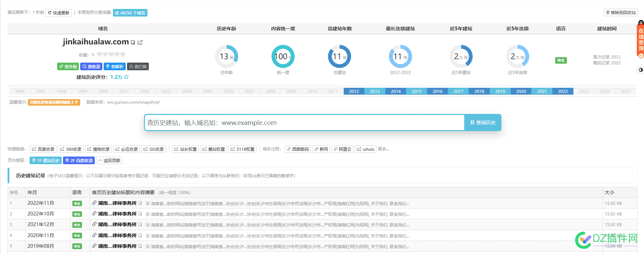The image size is (644, 254).
Task: Open the 站长权重 quick link
Action: coord(185,149)
